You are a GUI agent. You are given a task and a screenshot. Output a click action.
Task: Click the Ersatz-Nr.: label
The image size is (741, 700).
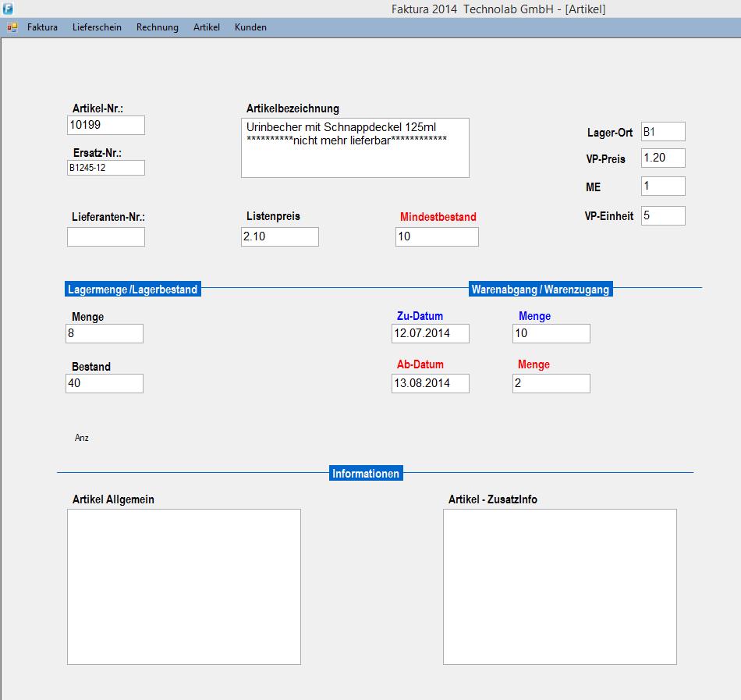point(97,153)
